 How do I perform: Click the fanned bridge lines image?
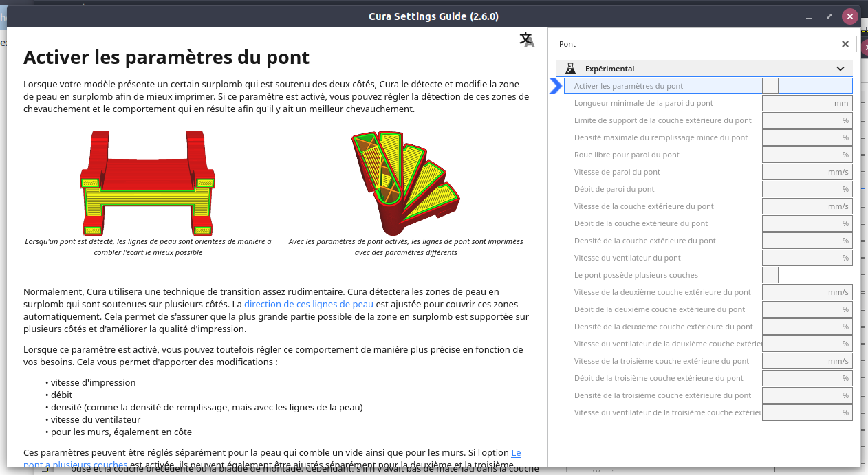[x=406, y=183]
